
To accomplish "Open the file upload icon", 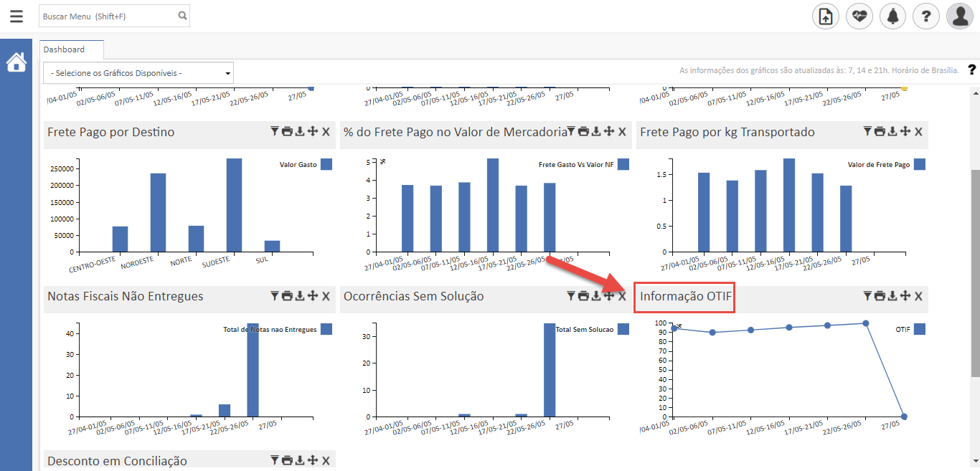I will click(825, 16).
